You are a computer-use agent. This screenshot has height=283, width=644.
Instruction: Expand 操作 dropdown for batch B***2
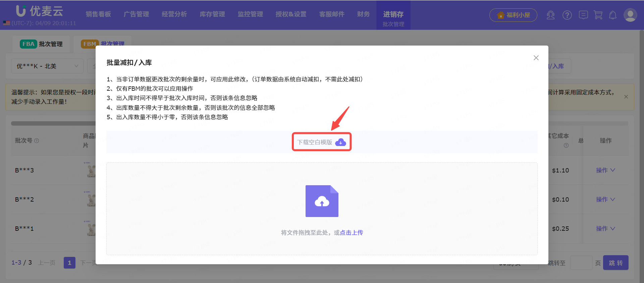pyautogui.click(x=605, y=199)
